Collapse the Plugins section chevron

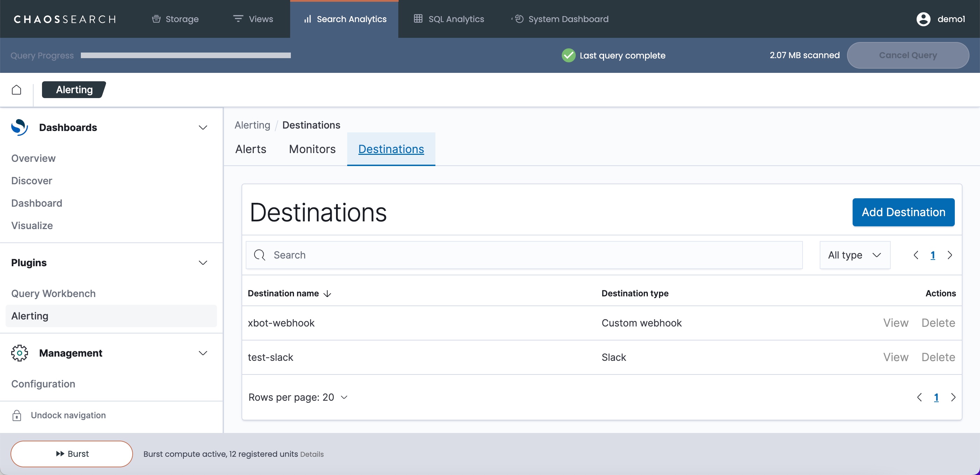tap(203, 263)
